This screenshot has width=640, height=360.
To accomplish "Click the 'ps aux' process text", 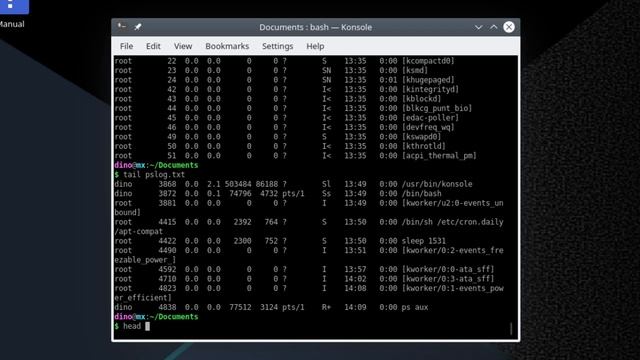I will (415, 307).
